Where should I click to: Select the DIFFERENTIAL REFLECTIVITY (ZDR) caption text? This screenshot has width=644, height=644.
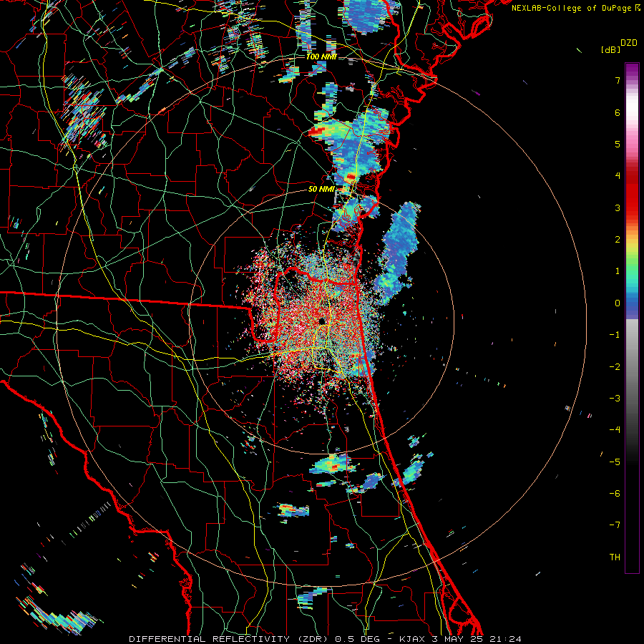(230, 639)
